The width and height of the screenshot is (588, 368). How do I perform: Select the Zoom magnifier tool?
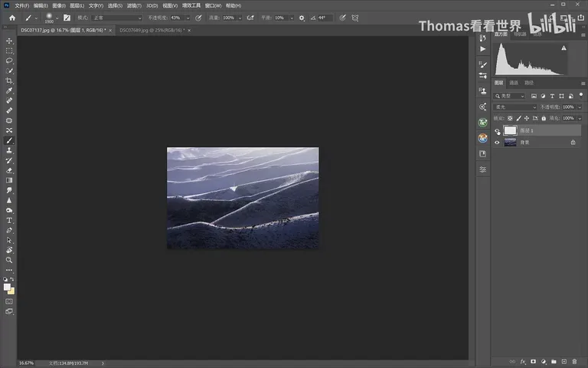click(9, 260)
